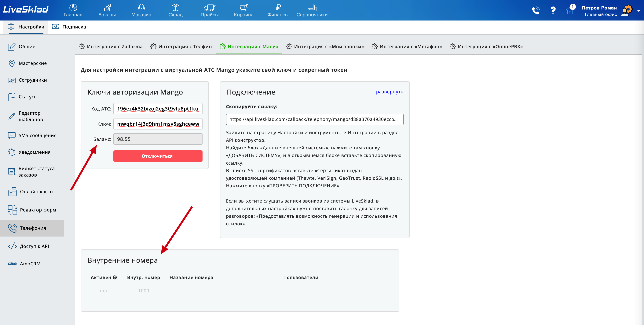This screenshot has width=644, height=325.
Task: Open help via the question mark icon
Action: pyautogui.click(x=553, y=10)
